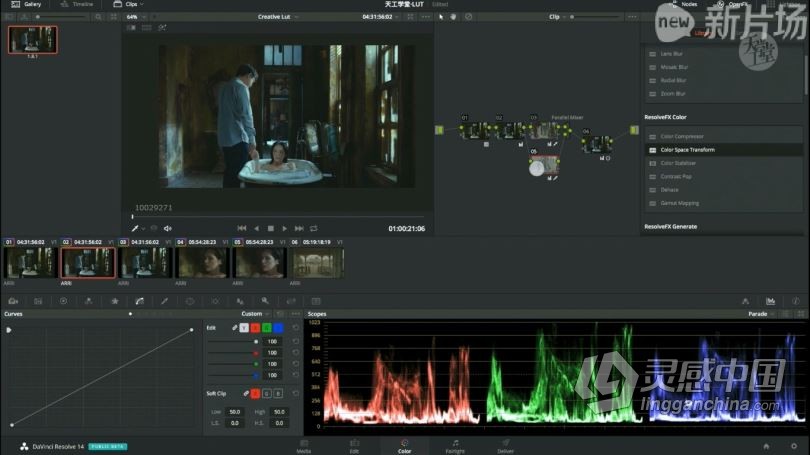Open the Clips filter dropdown
Screen dimensions: 810x455
[x=128, y=4]
